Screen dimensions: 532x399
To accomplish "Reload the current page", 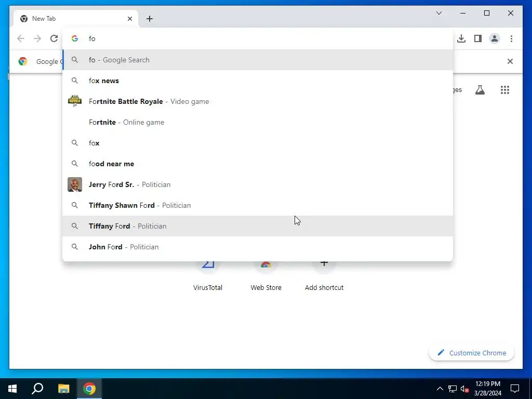I will coord(54,38).
